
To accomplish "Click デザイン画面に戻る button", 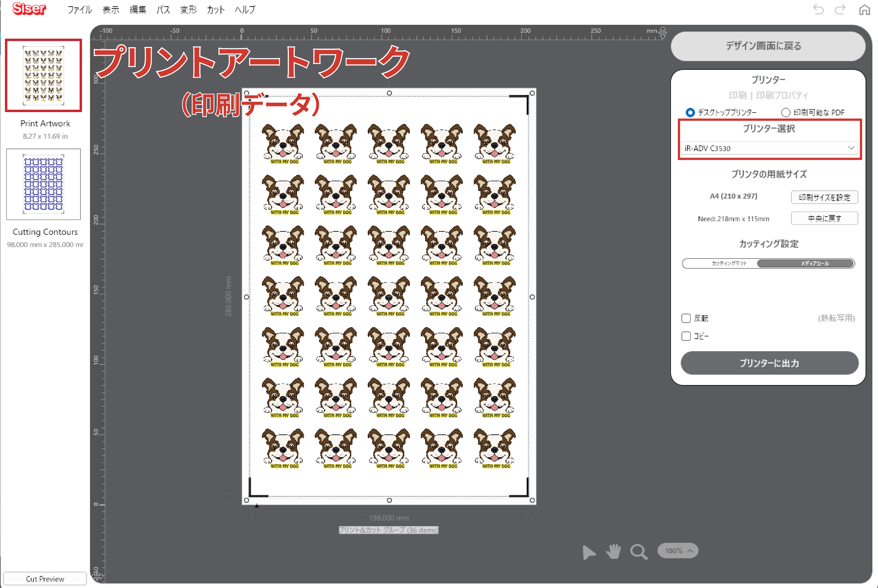I will (768, 46).
